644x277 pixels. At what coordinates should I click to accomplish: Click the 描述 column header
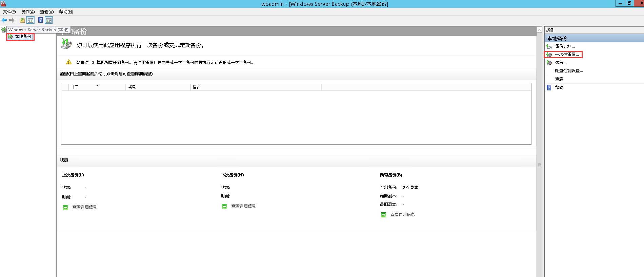(x=256, y=87)
